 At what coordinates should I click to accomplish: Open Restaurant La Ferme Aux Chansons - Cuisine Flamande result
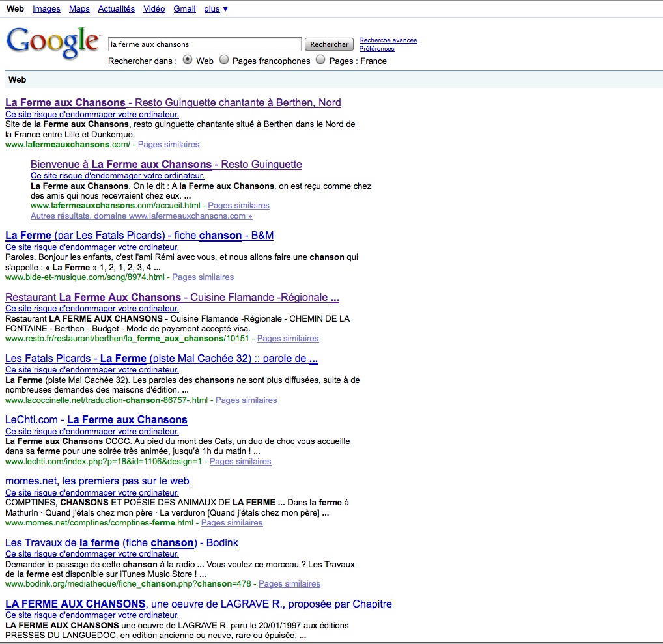[172, 298]
